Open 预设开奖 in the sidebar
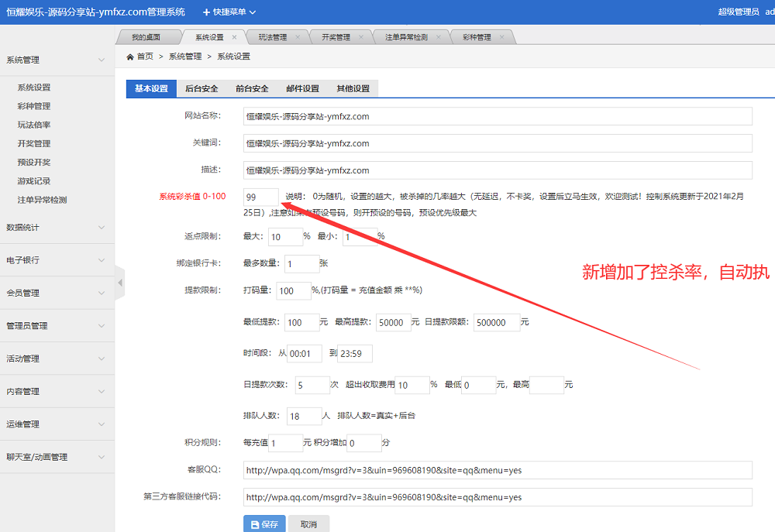 pos(34,163)
